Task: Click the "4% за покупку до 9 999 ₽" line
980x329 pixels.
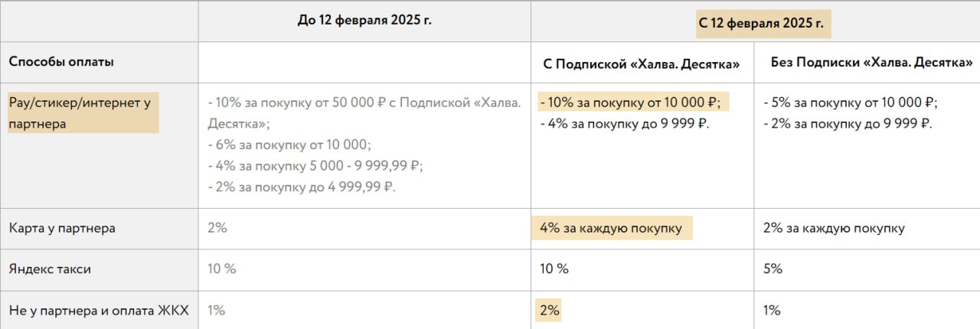Action: [x=625, y=123]
